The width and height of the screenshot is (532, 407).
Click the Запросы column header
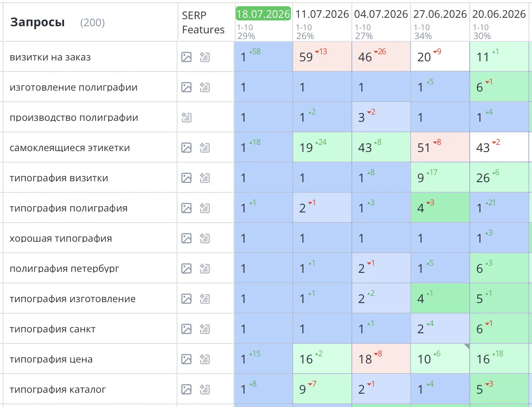click(37, 22)
